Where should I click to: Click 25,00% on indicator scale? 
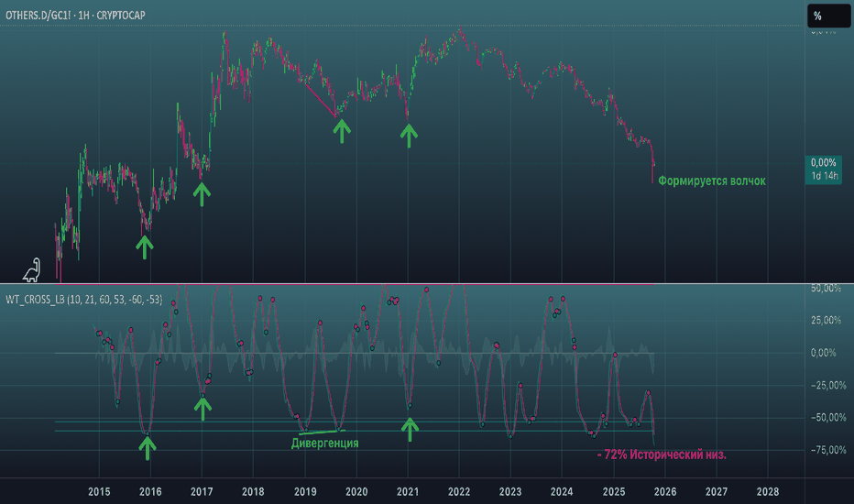click(x=826, y=321)
